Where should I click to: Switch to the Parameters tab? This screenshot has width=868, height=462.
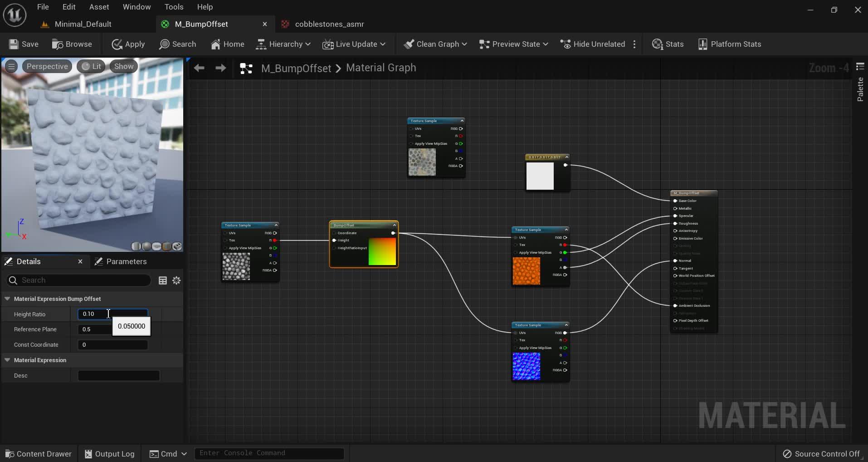pos(121,261)
